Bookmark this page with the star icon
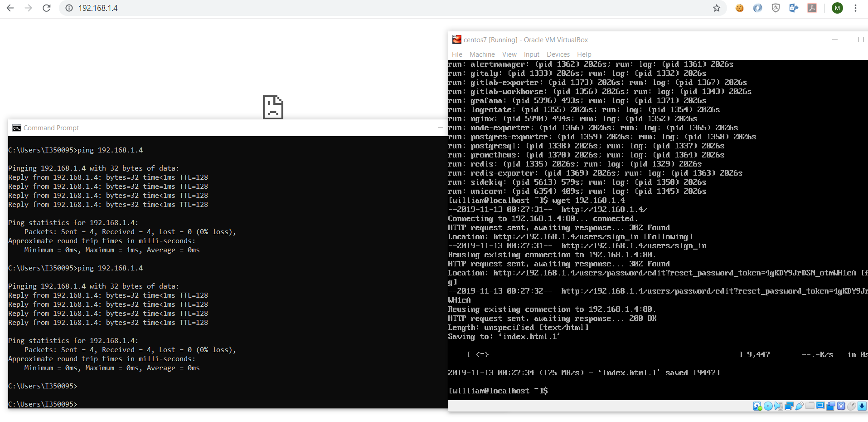The height and width of the screenshot is (422, 868). (717, 8)
